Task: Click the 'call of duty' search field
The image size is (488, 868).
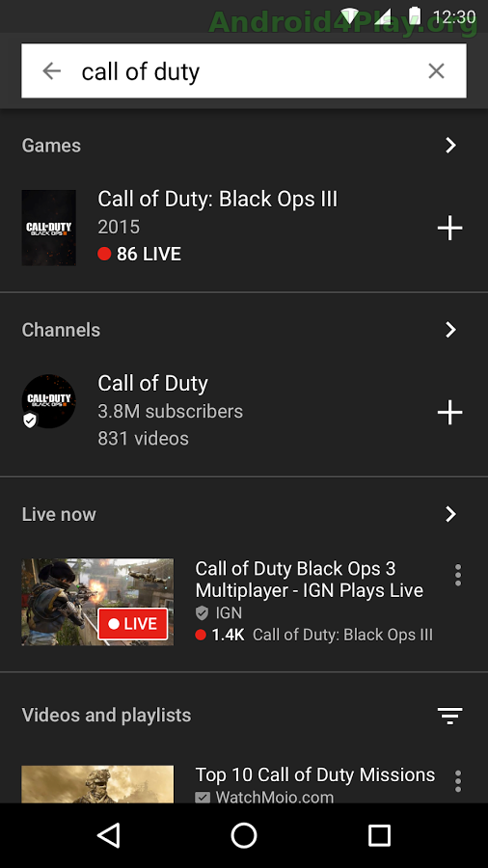Action: (243, 70)
